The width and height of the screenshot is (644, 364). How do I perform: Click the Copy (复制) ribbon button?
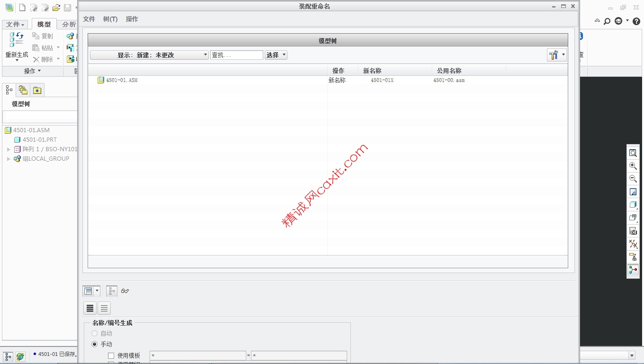(x=43, y=36)
